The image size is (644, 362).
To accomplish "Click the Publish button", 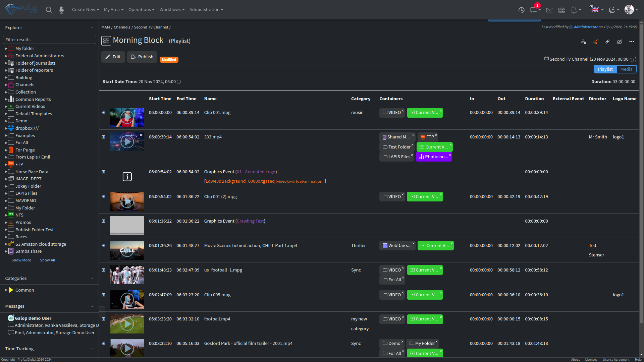I will (142, 57).
